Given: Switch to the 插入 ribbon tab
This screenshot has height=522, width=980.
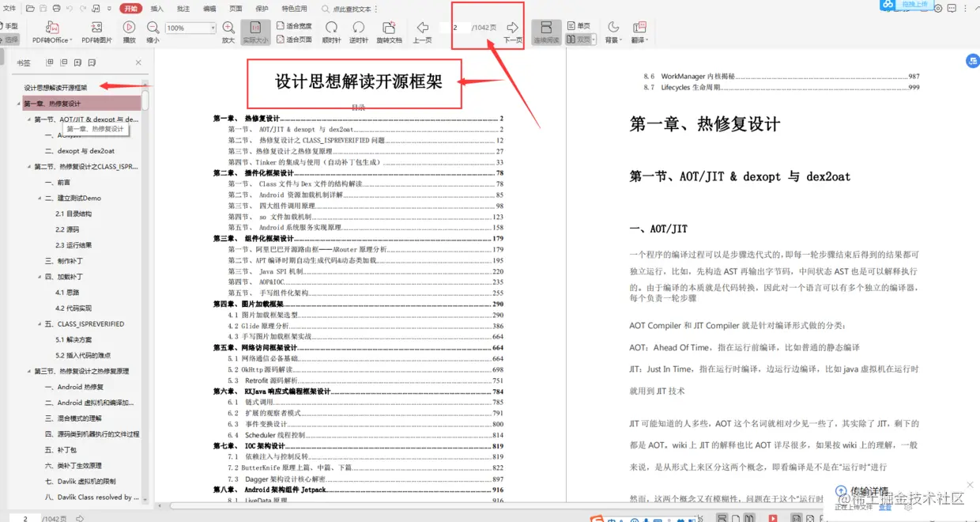Looking at the screenshot, I should click(x=157, y=9).
